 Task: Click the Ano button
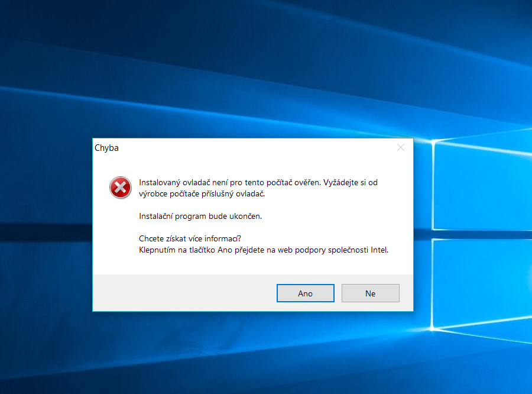pos(305,293)
